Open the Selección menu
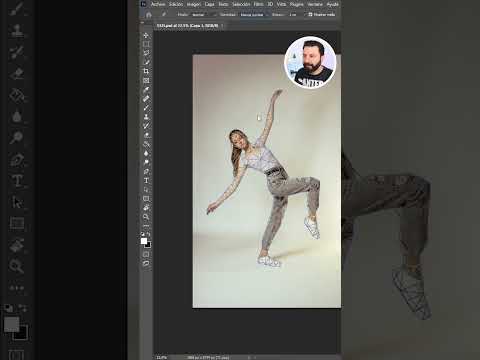The image size is (480, 360). click(241, 4)
